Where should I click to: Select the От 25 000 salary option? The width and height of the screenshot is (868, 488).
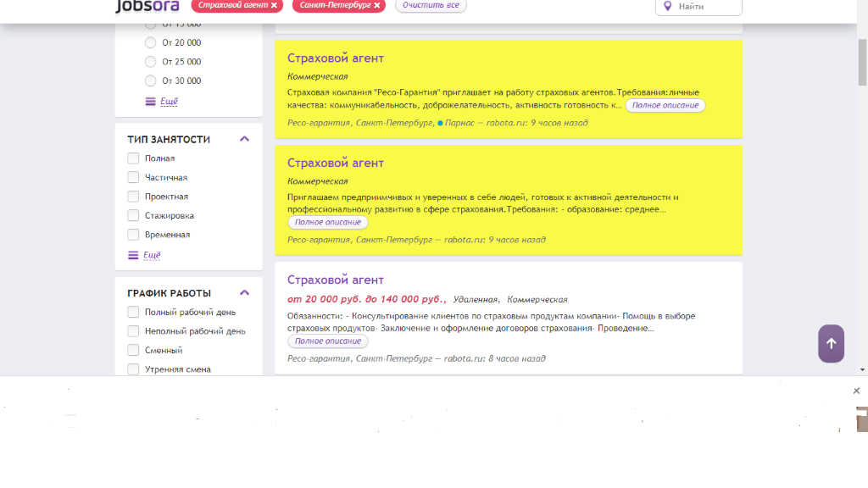[151, 62]
